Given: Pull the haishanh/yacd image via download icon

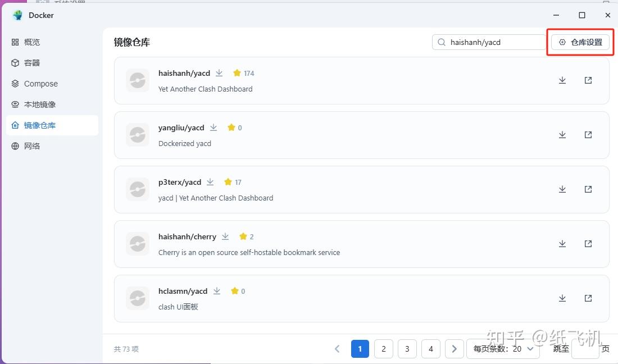Looking at the screenshot, I should (562, 80).
